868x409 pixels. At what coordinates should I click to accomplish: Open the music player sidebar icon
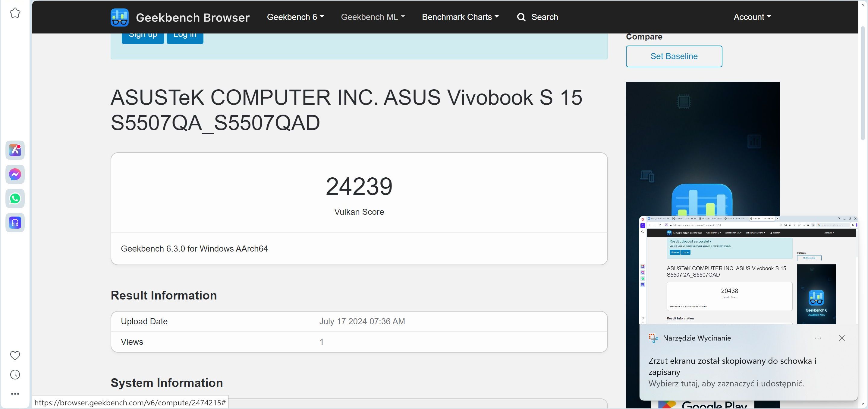[15, 223]
